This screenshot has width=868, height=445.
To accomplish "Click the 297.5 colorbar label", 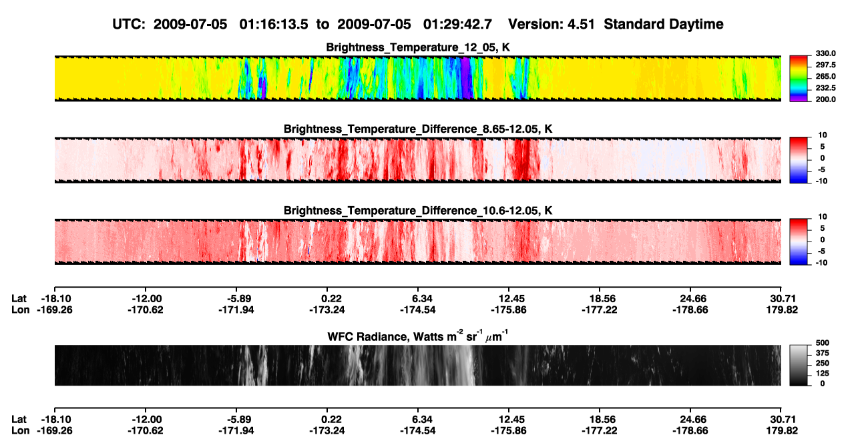I will point(825,65).
